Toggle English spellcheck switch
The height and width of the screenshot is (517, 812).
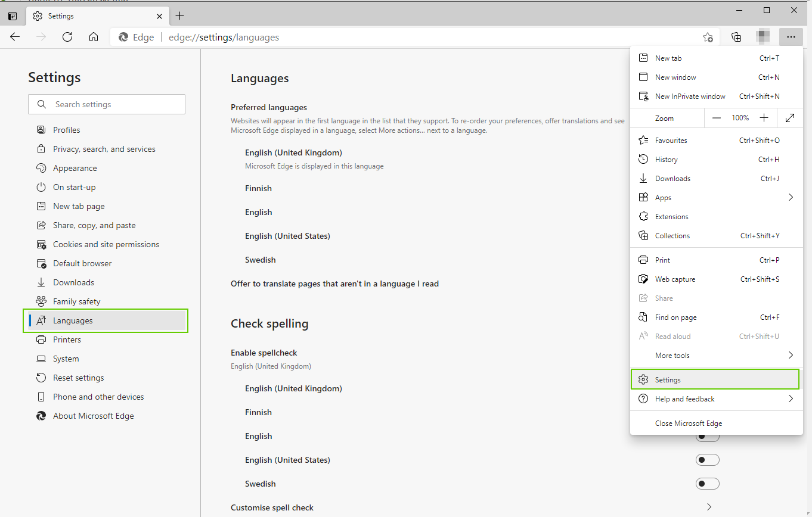[708, 438]
